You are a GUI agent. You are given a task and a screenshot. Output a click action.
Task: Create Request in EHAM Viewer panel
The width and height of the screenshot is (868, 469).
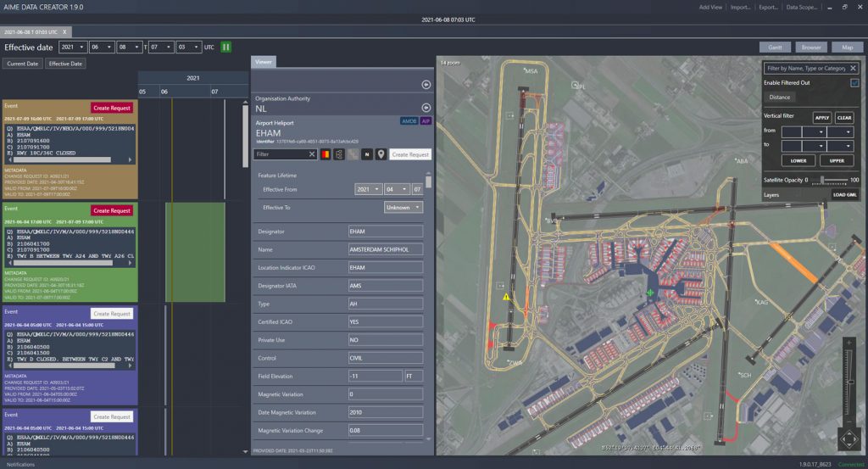(410, 154)
